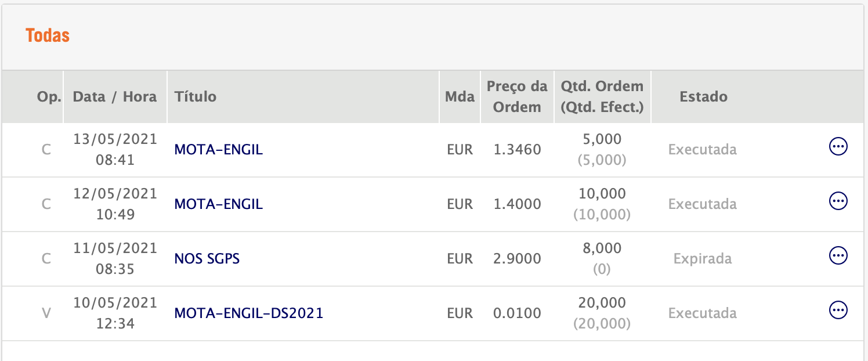Select the Todas tab heading

tap(48, 35)
